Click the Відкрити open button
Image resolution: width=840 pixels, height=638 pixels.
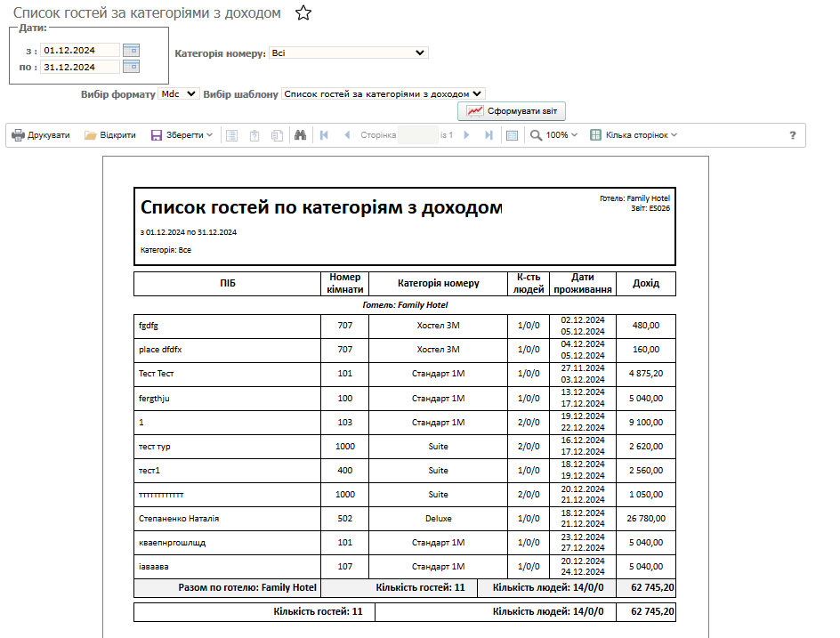pos(110,135)
